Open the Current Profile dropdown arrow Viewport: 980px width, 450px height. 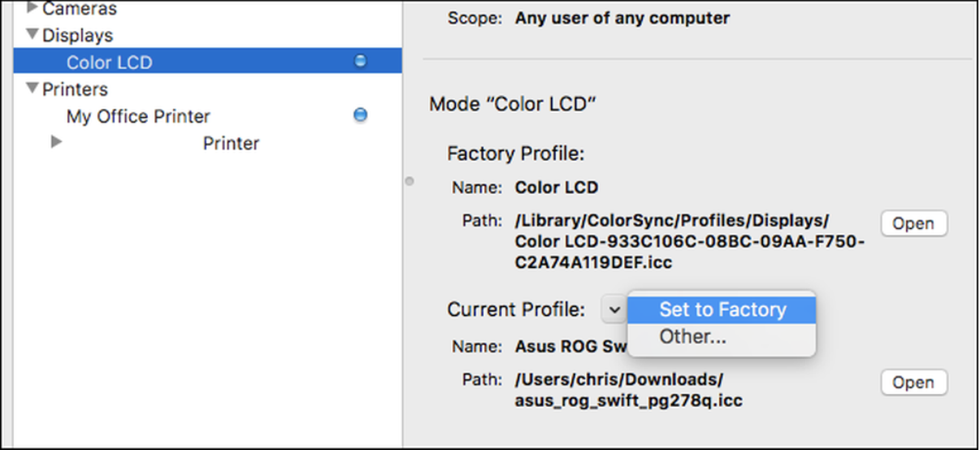pyautogui.click(x=614, y=309)
